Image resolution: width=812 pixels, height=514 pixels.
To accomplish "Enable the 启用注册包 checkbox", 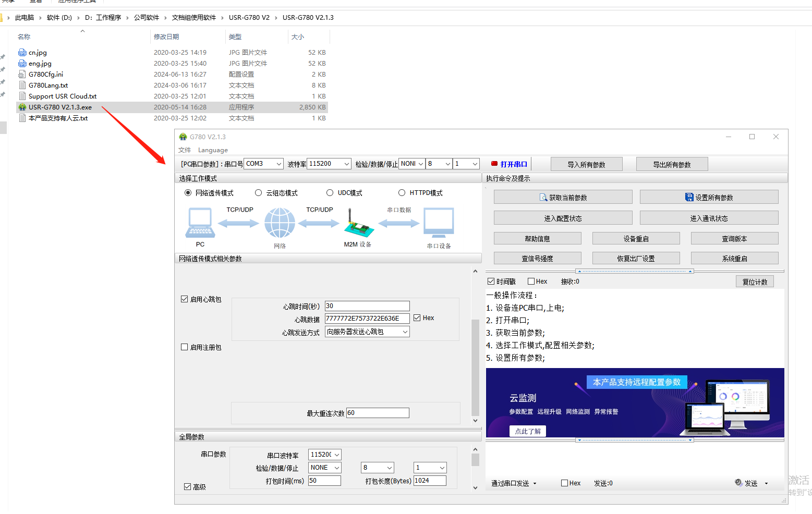I will [x=184, y=347].
